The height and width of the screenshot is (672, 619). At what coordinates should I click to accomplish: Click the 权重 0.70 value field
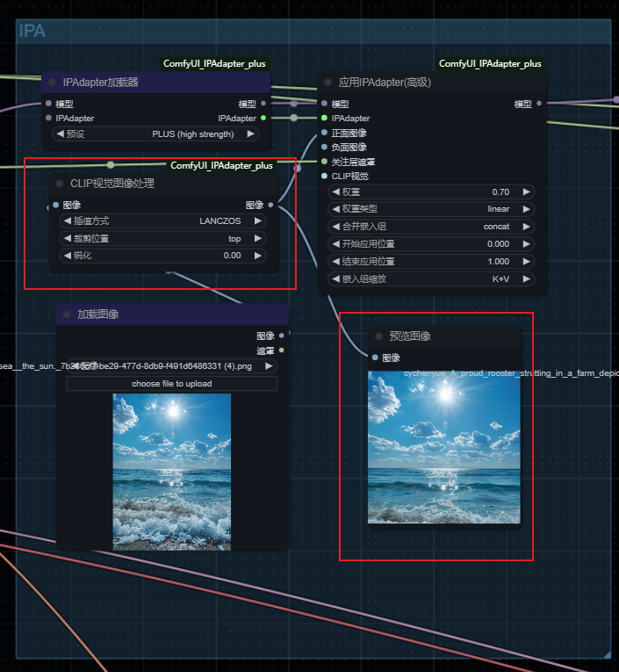pyautogui.click(x=431, y=191)
